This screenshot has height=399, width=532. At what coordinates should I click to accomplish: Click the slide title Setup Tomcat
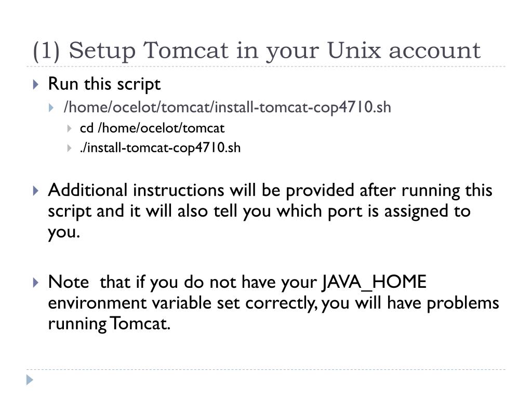tap(257, 50)
